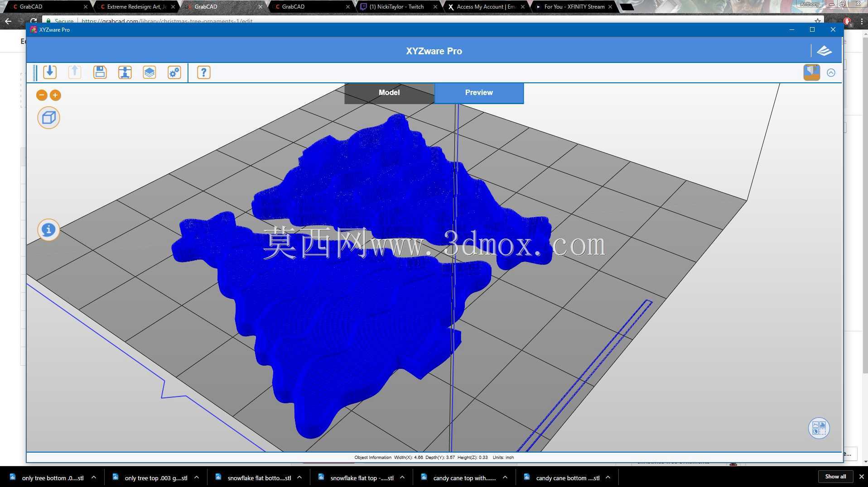Expand options for only tree bottom download

click(94, 477)
